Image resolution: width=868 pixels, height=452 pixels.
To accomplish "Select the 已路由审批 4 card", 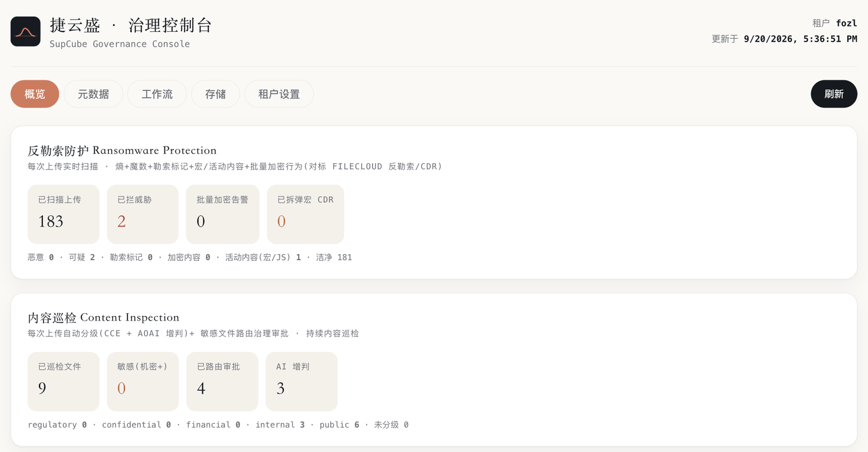I will coord(222,381).
